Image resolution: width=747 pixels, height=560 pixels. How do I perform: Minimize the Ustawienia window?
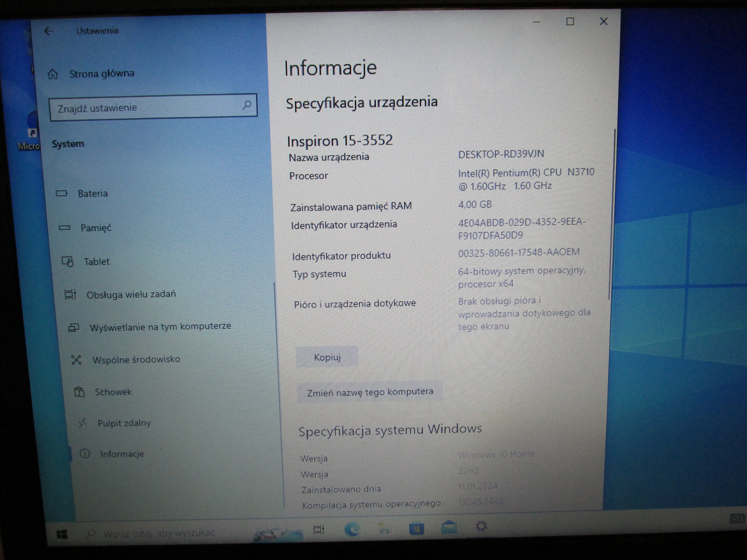[536, 22]
